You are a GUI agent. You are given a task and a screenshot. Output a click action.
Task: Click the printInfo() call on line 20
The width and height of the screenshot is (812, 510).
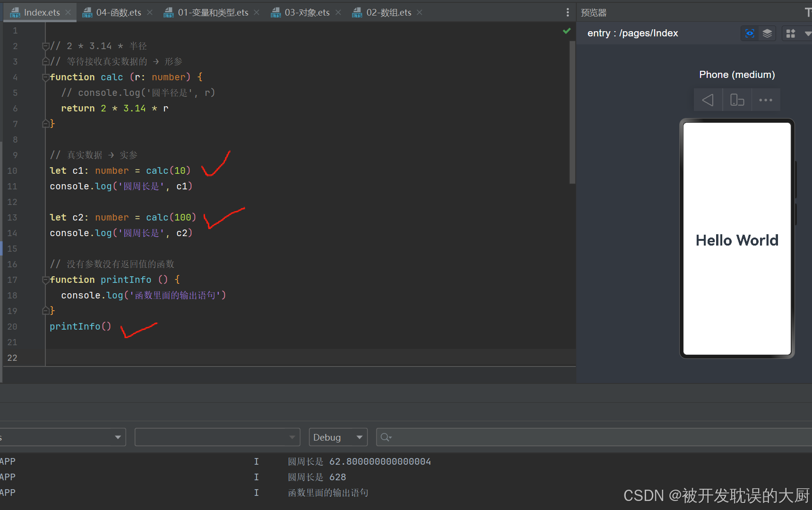80,327
